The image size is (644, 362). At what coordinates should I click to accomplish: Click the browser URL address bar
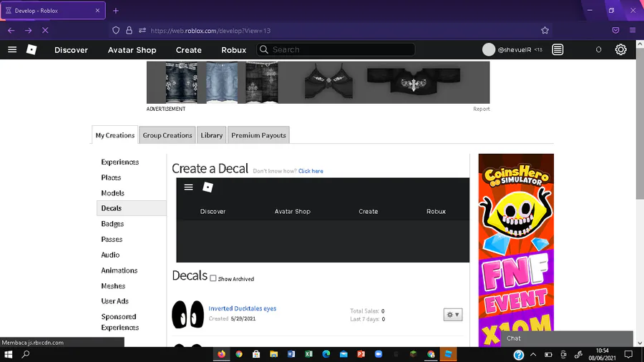(x=328, y=30)
